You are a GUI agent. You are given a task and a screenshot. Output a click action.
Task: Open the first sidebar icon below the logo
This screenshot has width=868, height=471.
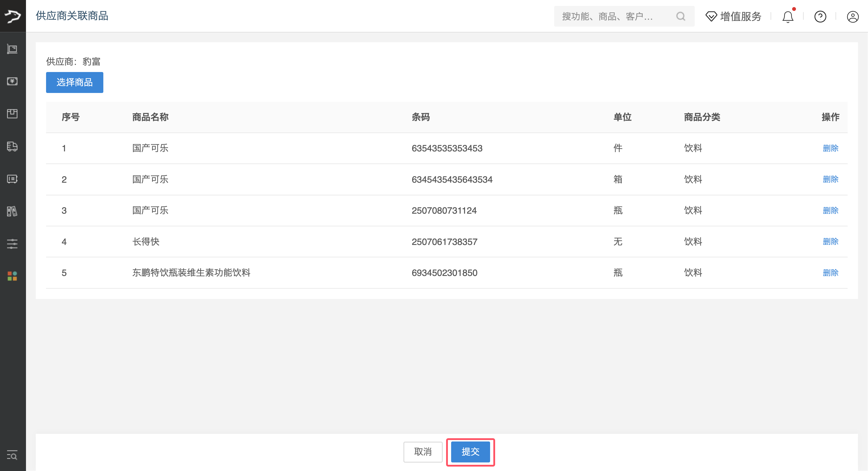(12, 49)
